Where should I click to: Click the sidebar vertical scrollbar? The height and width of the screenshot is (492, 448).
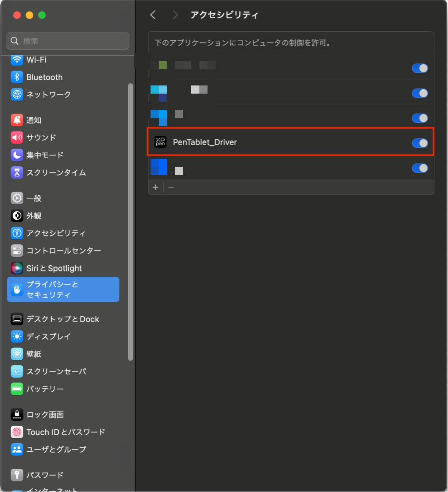[x=130, y=222]
